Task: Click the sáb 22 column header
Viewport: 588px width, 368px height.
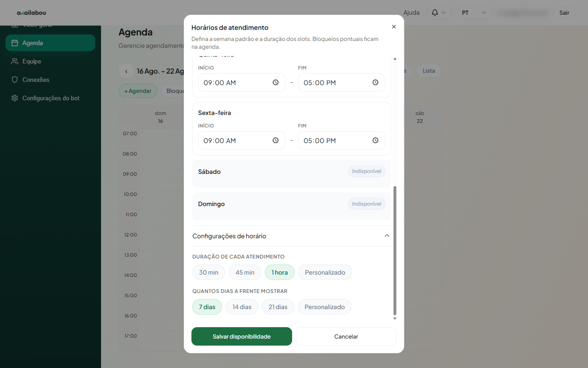Action: [x=419, y=117]
